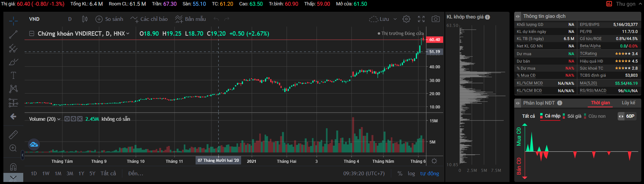The height and width of the screenshot is (184, 644).
Task: Click the redo arrow
Action: click(227, 19)
